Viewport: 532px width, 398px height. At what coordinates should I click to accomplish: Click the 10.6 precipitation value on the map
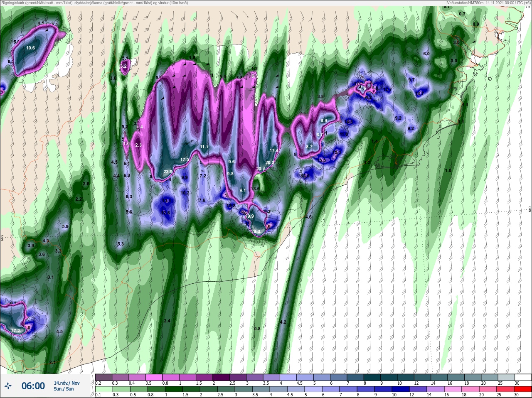click(x=30, y=48)
